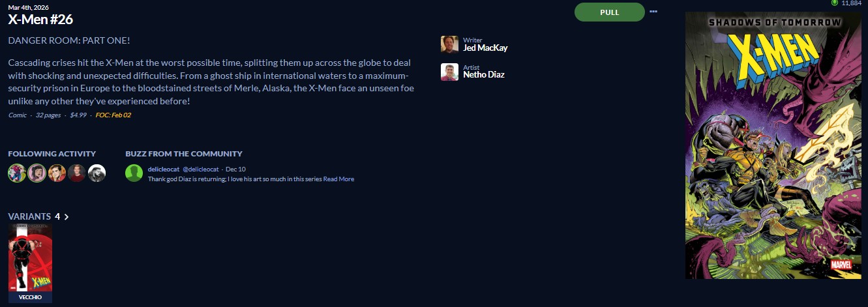This screenshot has width=868, height=307.
Task: Open the Vecchio variant cover thumbnail
Action: pos(30,259)
